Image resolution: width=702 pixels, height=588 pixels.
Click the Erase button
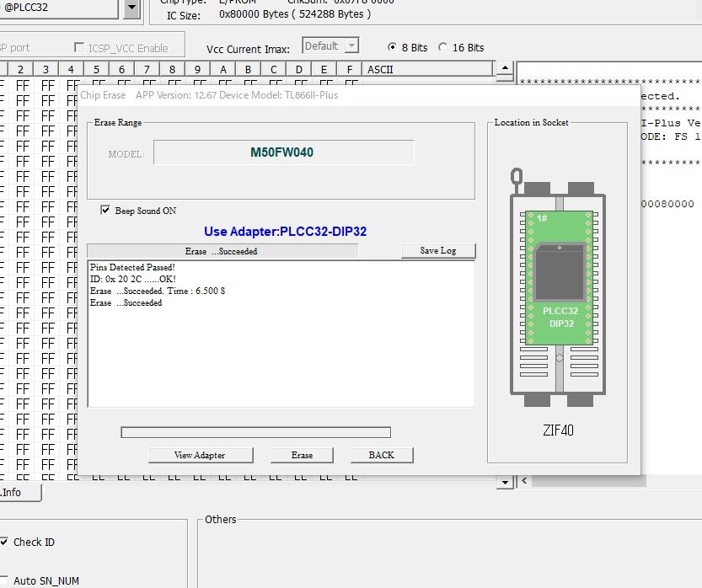302,455
